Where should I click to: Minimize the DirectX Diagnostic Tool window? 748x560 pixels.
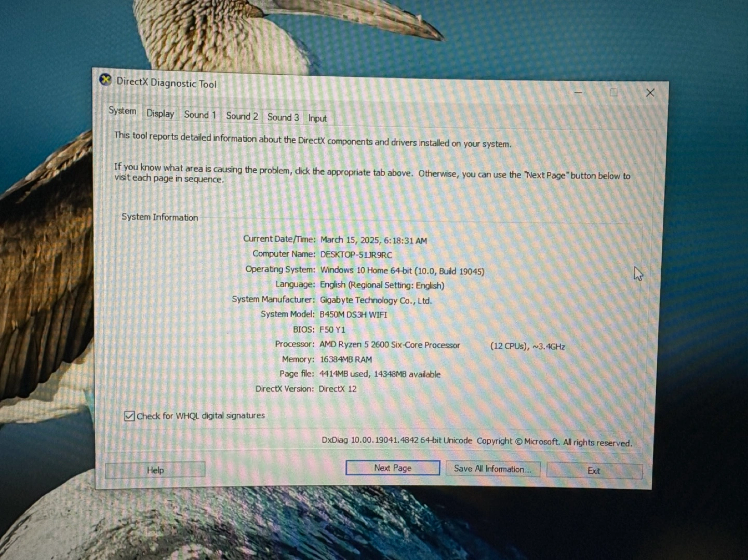[578, 92]
